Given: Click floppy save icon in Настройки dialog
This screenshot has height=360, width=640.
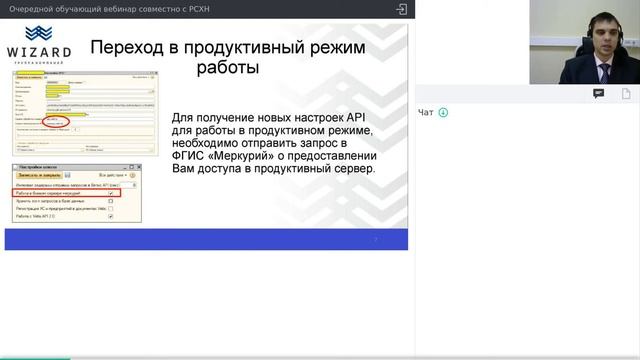Looking at the screenshot, I should tap(68, 175).
